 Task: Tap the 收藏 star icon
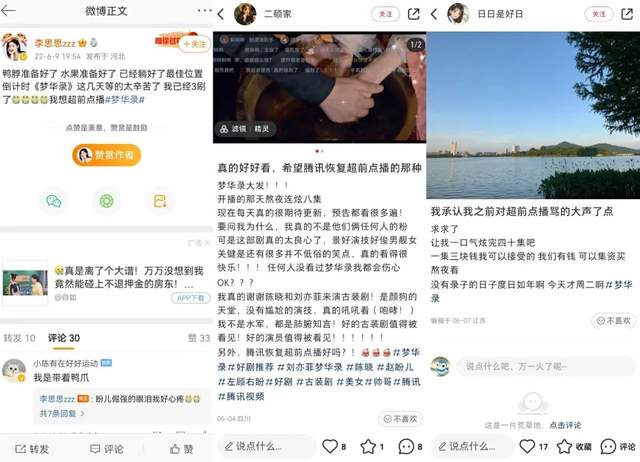pos(564,446)
